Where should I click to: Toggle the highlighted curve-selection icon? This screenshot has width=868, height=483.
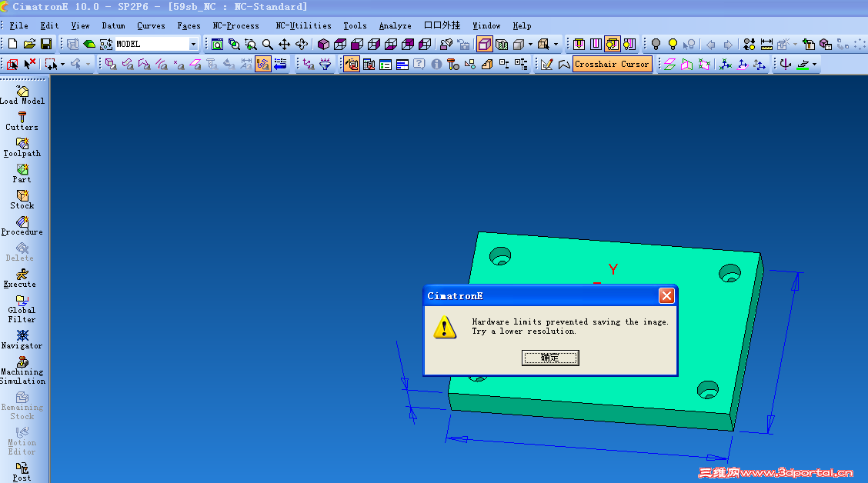coord(263,64)
